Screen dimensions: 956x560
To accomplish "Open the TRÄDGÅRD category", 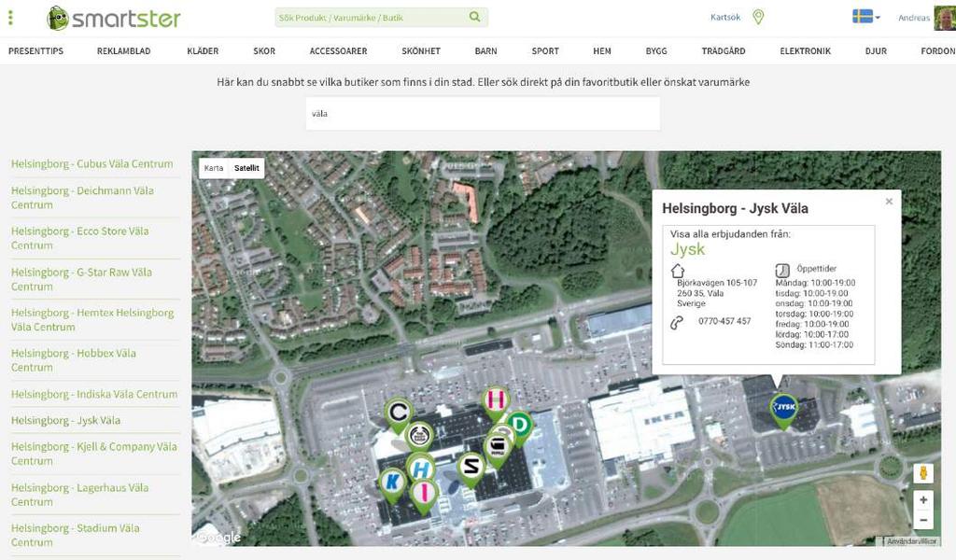I will (724, 51).
